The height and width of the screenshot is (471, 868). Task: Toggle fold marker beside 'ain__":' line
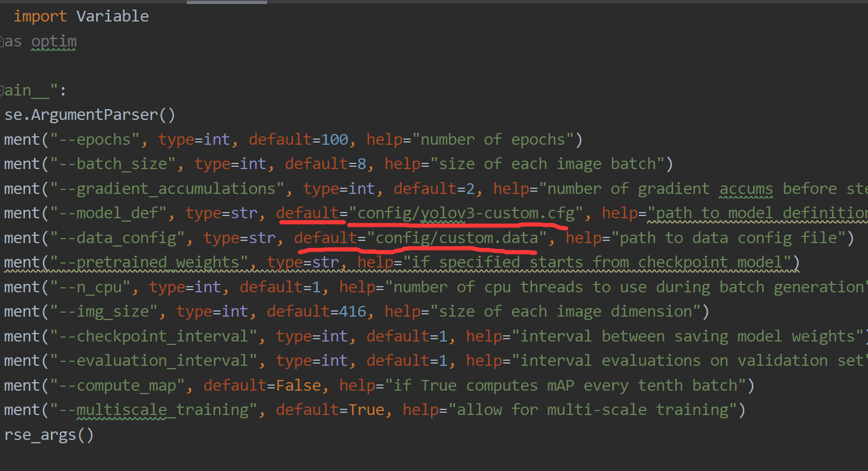pyautogui.click(x=2, y=90)
